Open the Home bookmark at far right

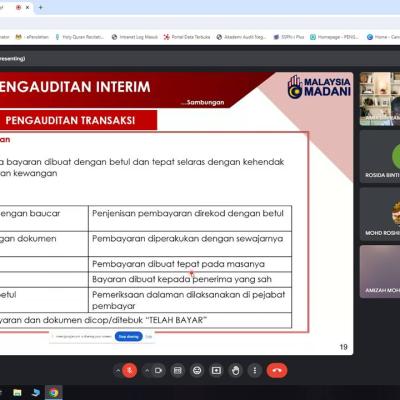(x=383, y=37)
